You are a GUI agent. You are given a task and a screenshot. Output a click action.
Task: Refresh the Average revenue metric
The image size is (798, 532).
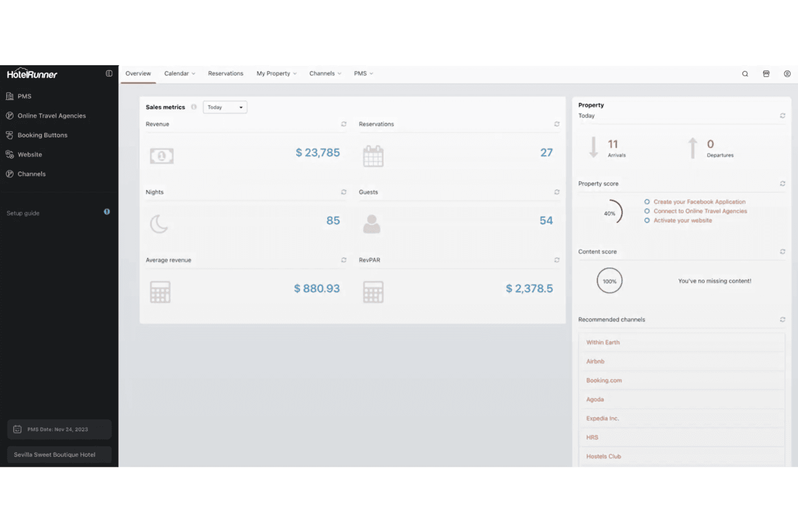pyautogui.click(x=343, y=260)
